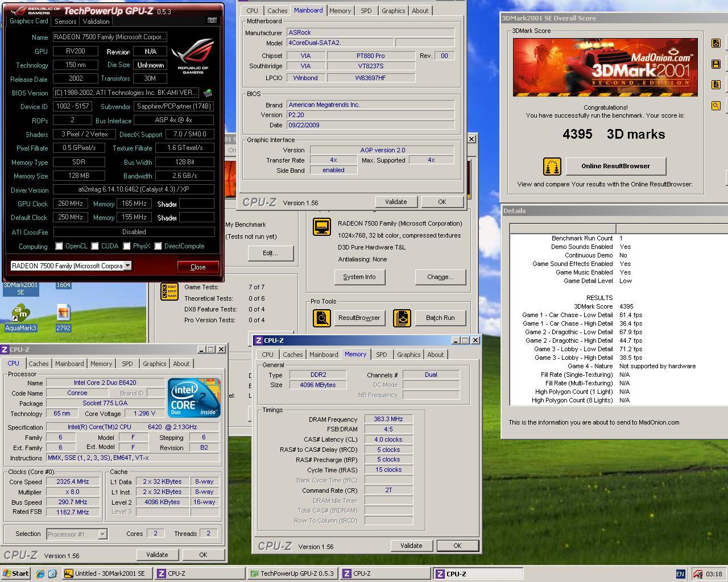Click the third side icon in score window
The width and height of the screenshot is (728, 582).
716,85
